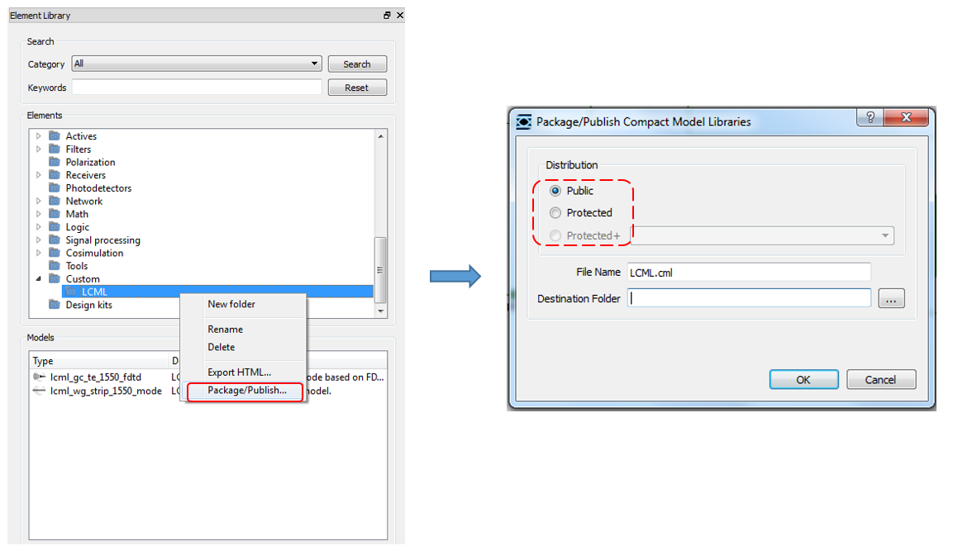
Task: Click the Destination Folder input field
Action: point(749,298)
